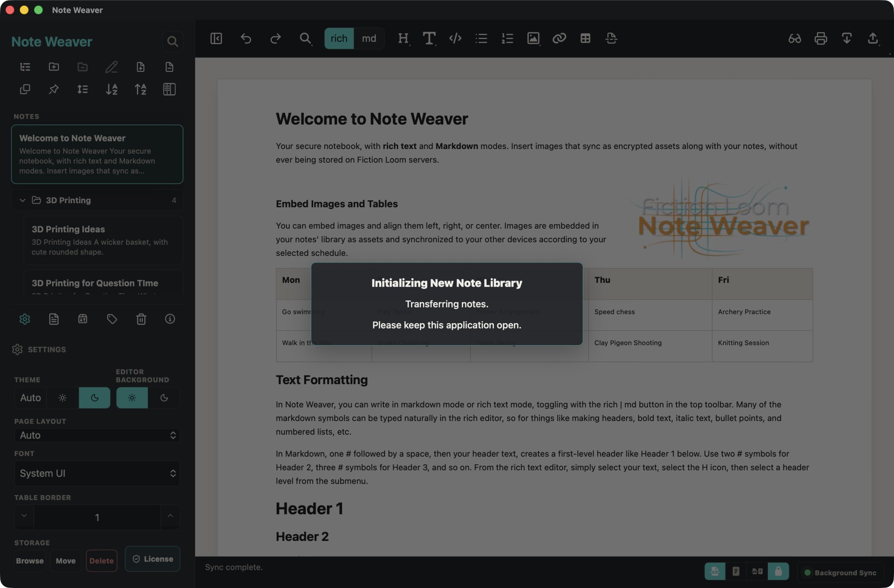
Task: Rename note with pencil icon
Action: click(111, 67)
